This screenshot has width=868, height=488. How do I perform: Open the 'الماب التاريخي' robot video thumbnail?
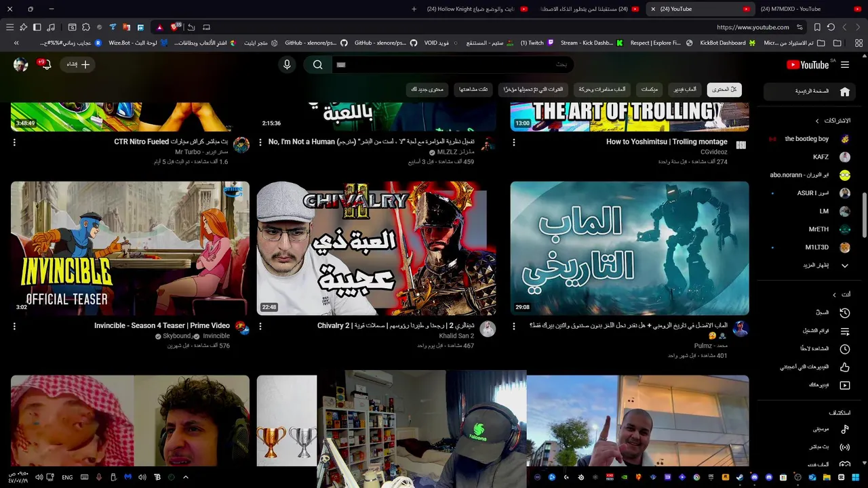(630, 248)
